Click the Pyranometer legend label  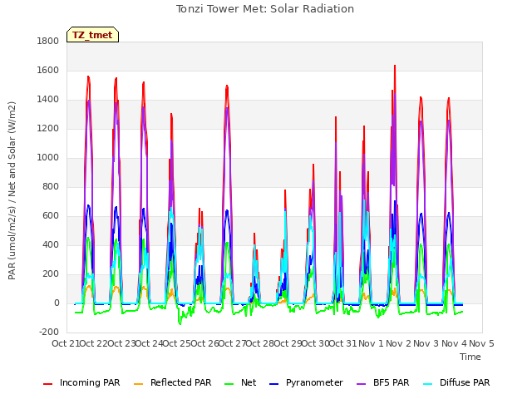click(314, 382)
